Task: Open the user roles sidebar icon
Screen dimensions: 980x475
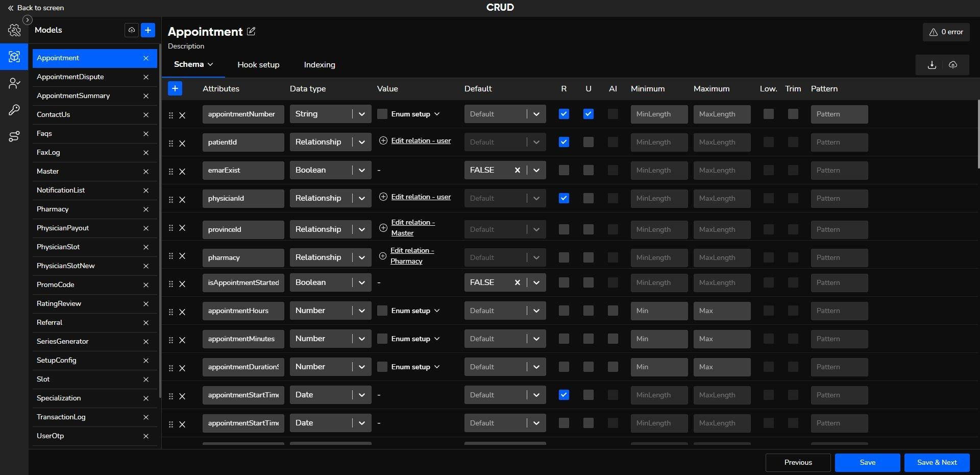Action: 14,83
